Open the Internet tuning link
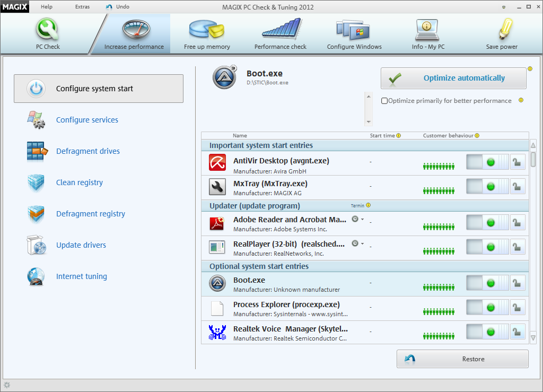The image size is (543, 392). click(x=82, y=276)
